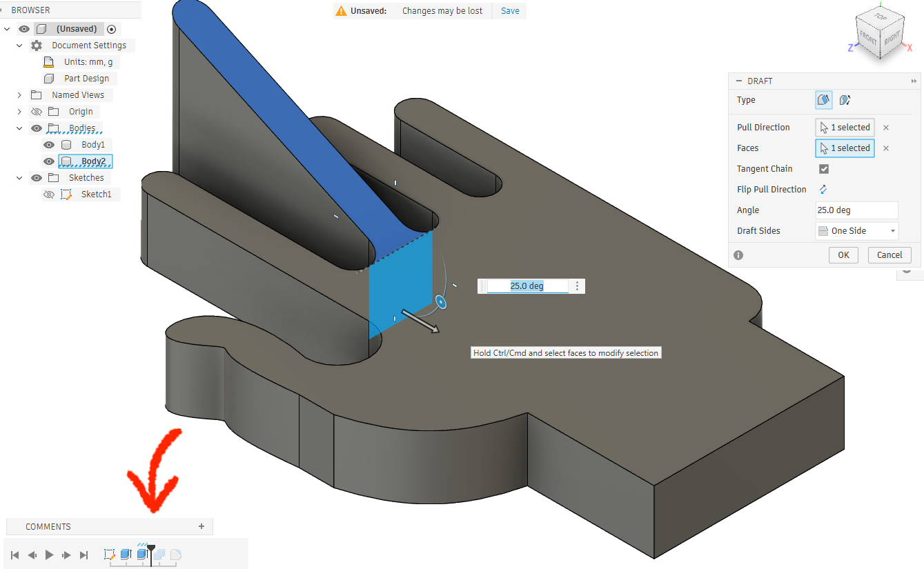Click the Angle field in Draft panel
The width and height of the screenshot is (924, 569).
(857, 210)
